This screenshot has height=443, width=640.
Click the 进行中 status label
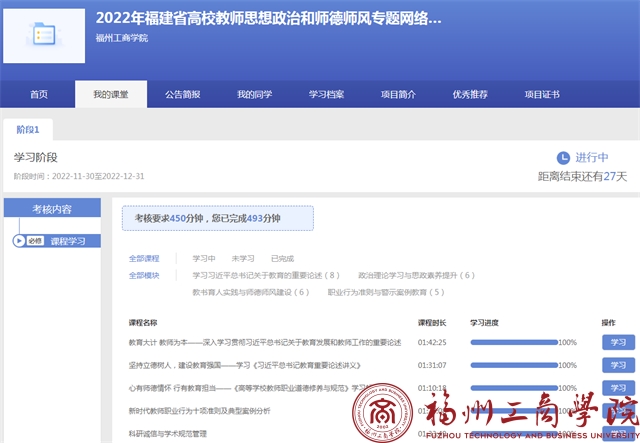(x=592, y=158)
